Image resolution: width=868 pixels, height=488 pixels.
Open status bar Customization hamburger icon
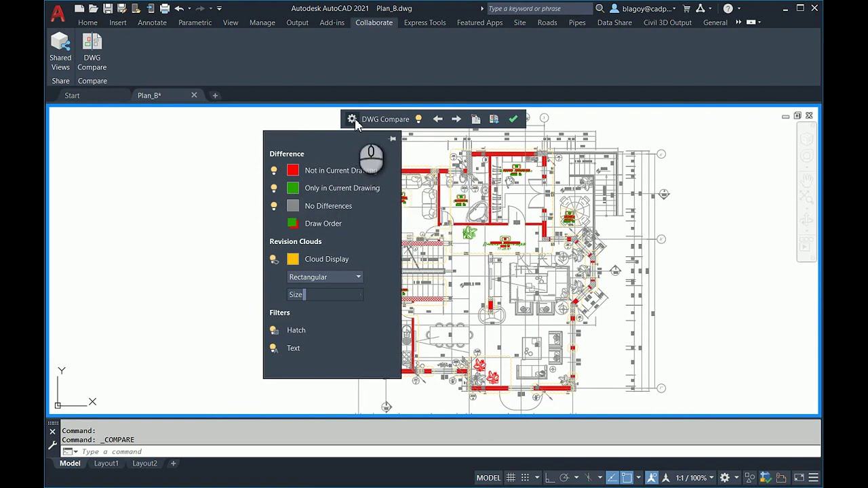click(814, 478)
